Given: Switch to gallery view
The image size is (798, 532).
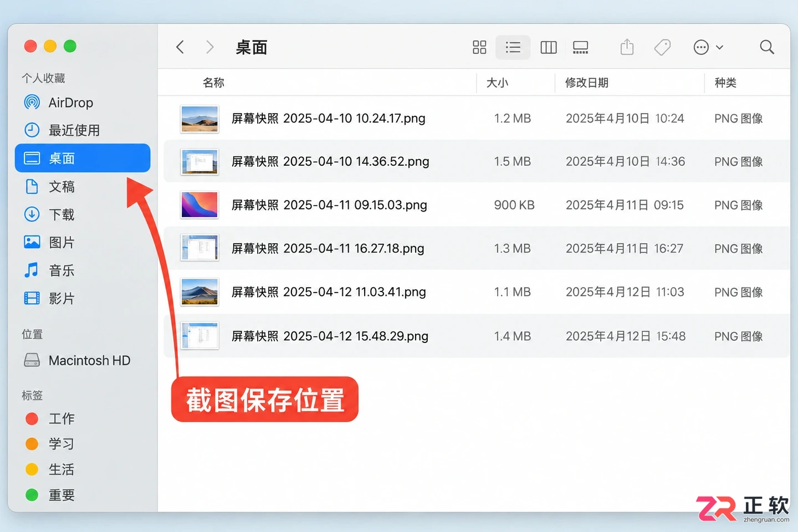Looking at the screenshot, I should [581, 47].
